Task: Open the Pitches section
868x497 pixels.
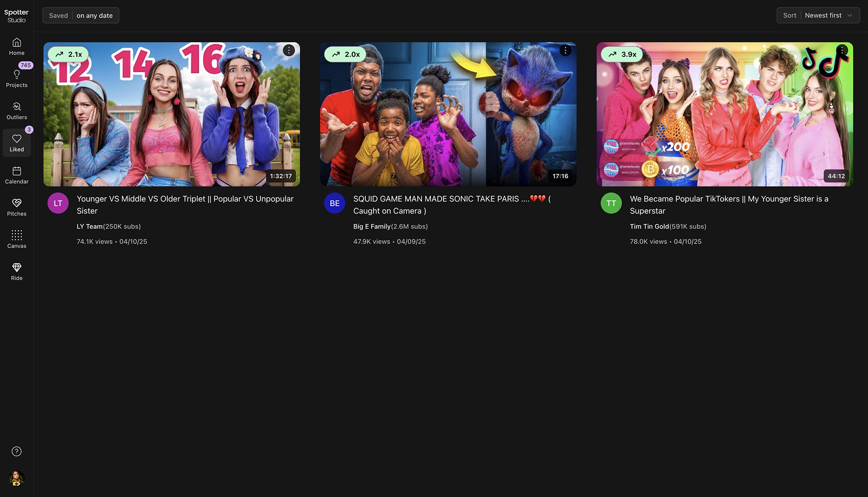Action: coord(17,207)
